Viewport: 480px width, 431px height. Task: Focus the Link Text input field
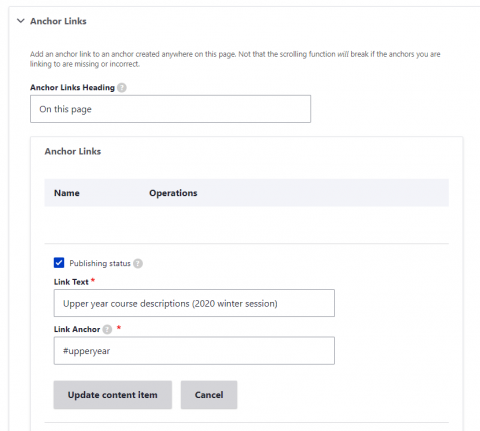pos(194,303)
